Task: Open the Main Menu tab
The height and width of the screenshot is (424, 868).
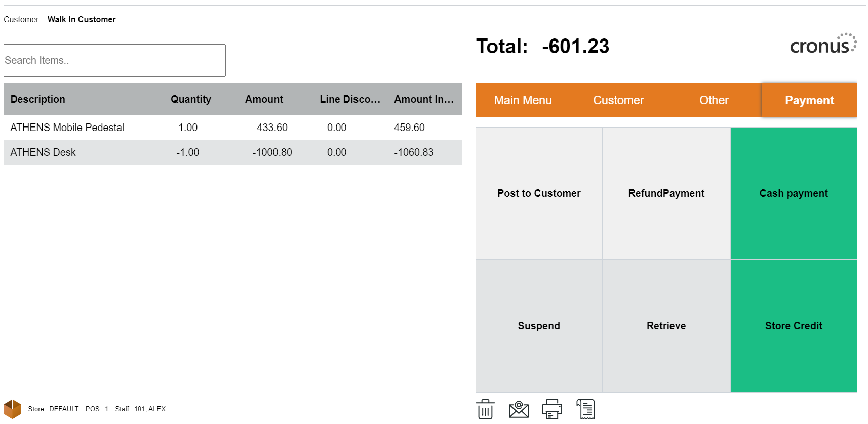Action: (x=523, y=100)
